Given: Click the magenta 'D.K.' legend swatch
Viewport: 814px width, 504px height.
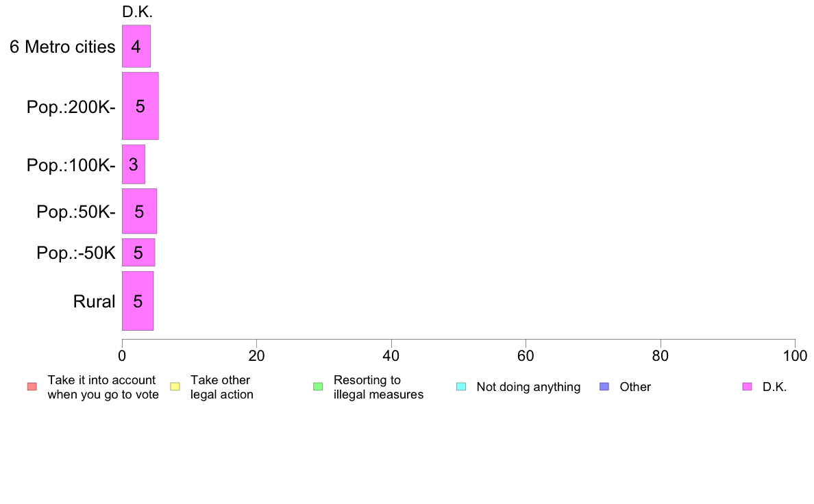Looking at the screenshot, I should (747, 387).
